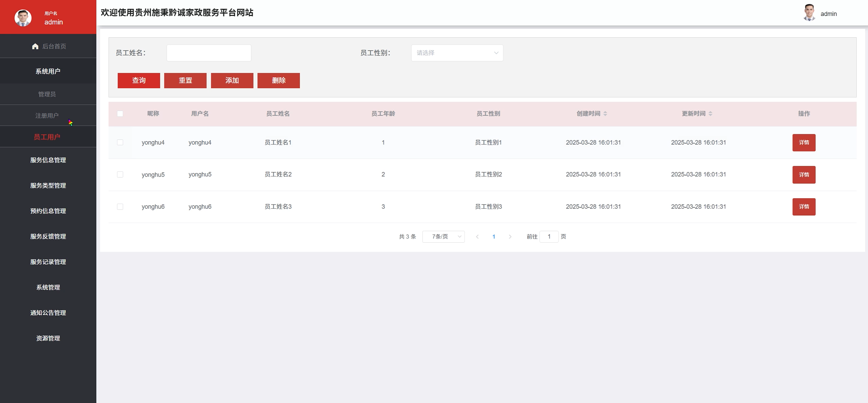Sort by 创建时间 using its sort arrows
The height and width of the screenshot is (403, 868).
pyautogui.click(x=605, y=114)
